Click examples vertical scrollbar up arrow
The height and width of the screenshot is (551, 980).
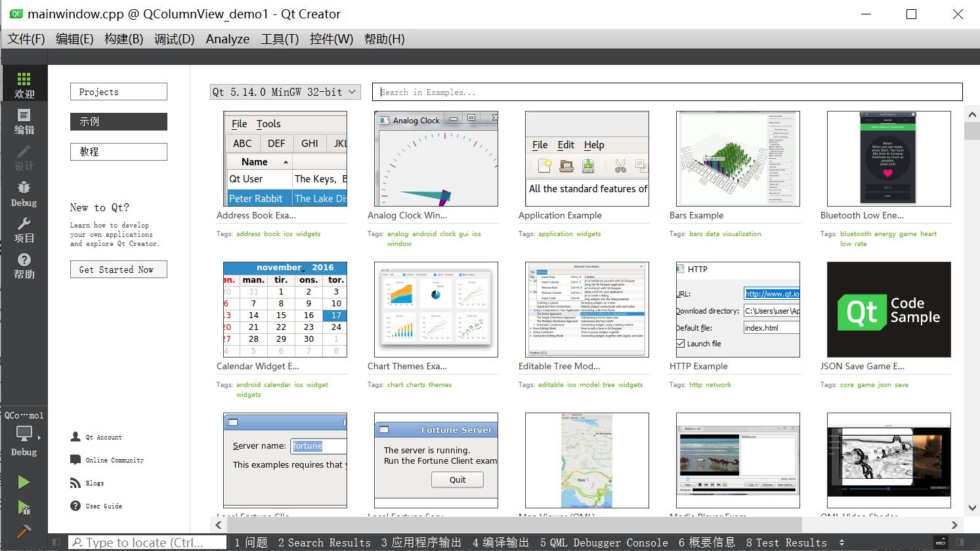click(972, 115)
